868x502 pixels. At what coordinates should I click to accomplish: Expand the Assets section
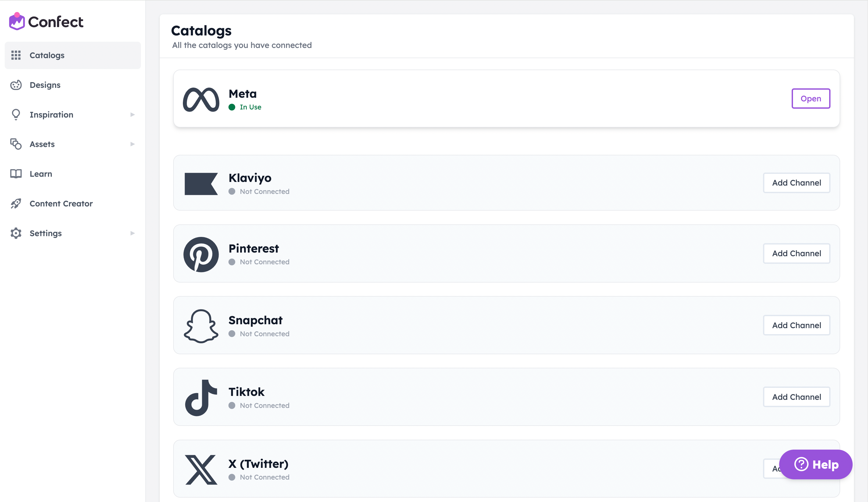pos(133,144)
